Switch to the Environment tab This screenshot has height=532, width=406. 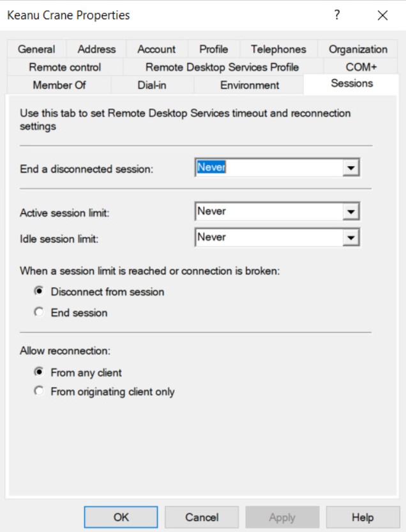tap(250, 85)
